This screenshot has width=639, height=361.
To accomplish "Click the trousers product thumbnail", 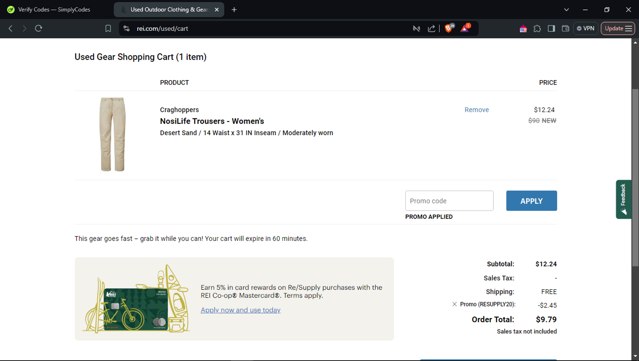I will coord(112,134).
